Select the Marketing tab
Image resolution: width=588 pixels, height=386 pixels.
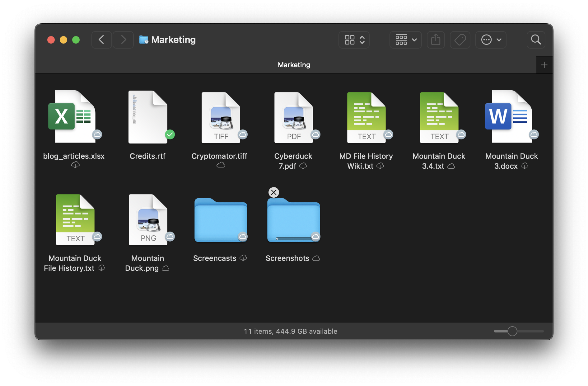point(285,65)
